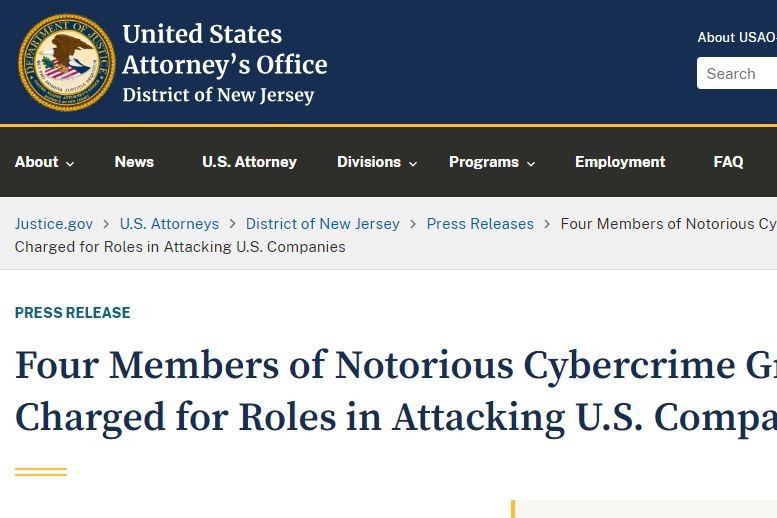The height and width of the screenshot is (518, 777).
Task: Open the U.S. Attorney page
Action: tap(249, 162)
